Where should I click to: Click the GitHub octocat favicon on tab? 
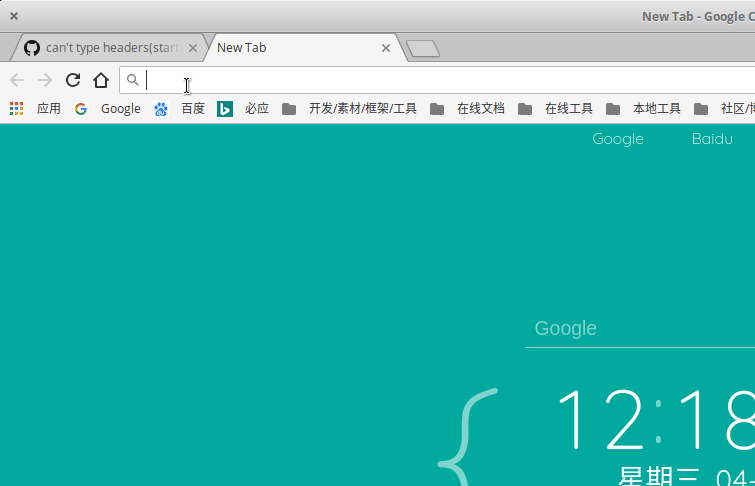point(32,48)
